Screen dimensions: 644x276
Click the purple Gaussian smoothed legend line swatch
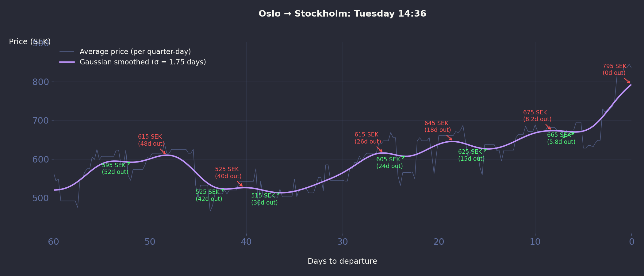click(x=67, y=62)
